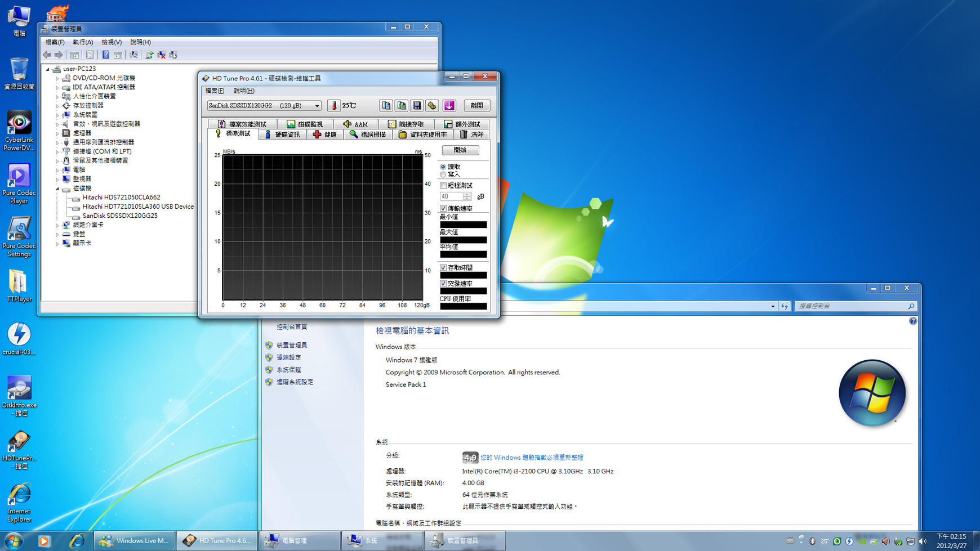Collapse the 磁碟機 disk drives node
980x551 pixels.
57,189
